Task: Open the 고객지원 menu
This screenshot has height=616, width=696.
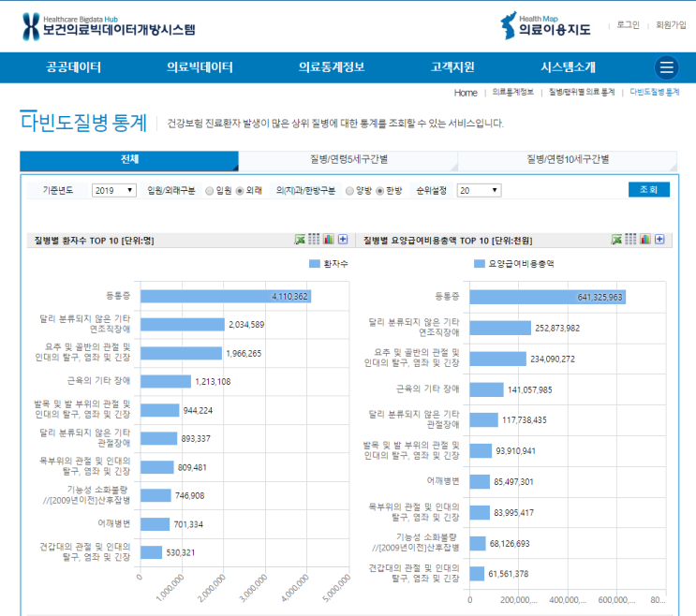Action: (452, 67)
